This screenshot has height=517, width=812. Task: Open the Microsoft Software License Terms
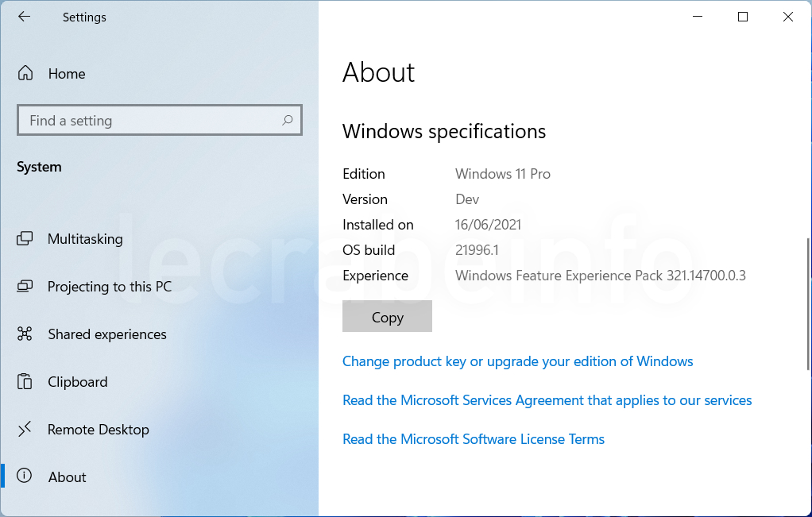click(x=474, y=439)
